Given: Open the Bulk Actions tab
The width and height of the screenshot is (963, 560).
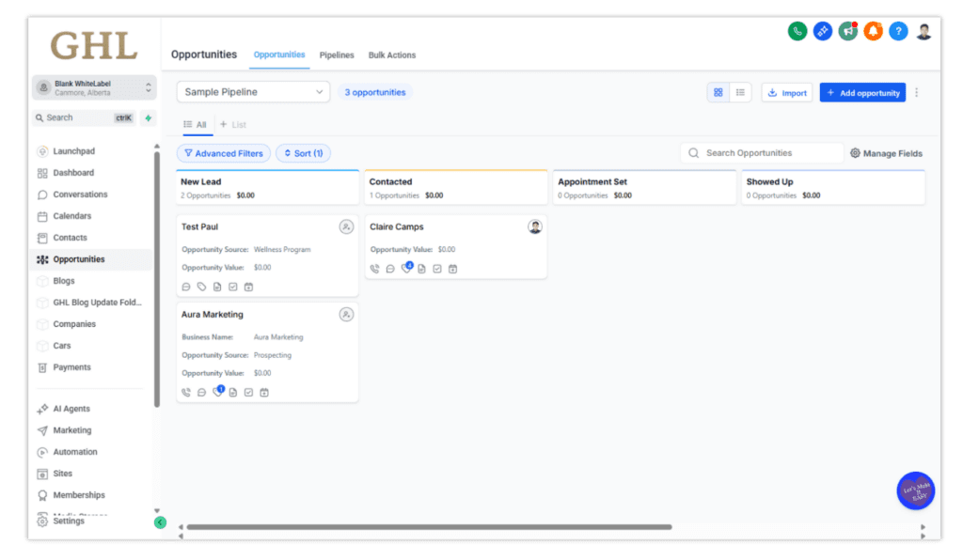Looking at the screenshot, I should [392, 54].
